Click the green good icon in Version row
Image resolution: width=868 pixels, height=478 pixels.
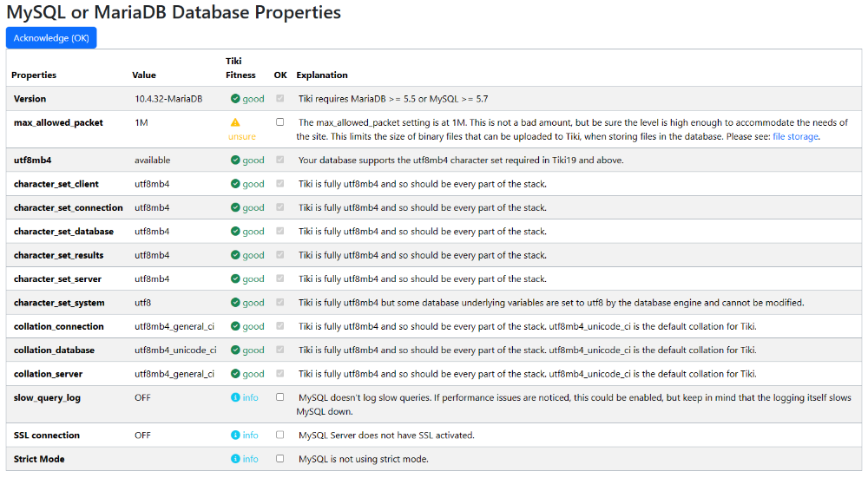coord(235,99)
